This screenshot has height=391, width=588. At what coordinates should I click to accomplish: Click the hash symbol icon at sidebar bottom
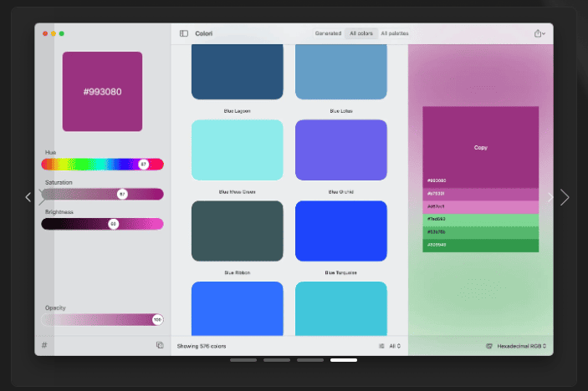tap(44, 345)
